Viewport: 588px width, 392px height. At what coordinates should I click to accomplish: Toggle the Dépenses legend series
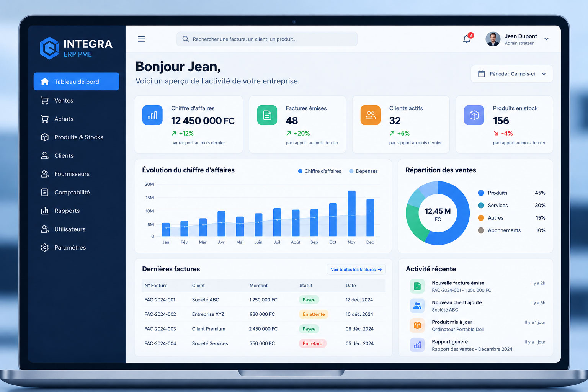pyautogui.click(x=363, y=171)
